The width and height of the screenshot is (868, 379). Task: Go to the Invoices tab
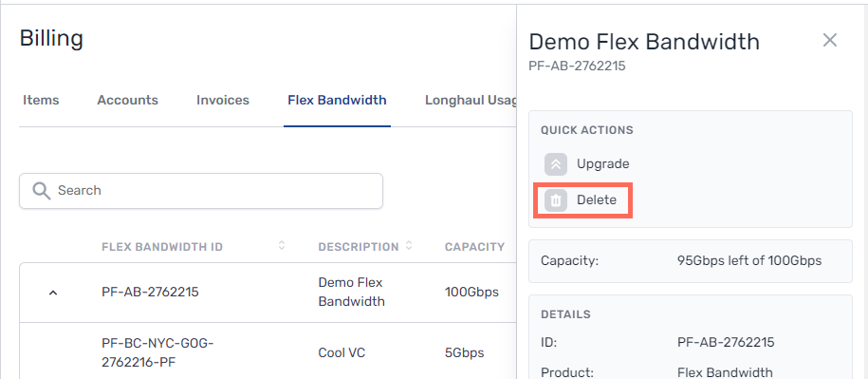pyautogui.click(x=223, y=101)
